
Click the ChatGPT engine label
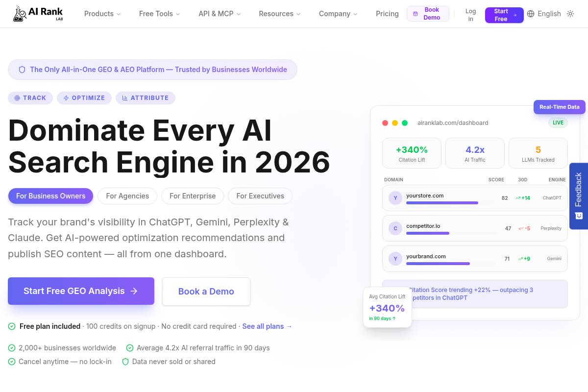click(552, 198)
